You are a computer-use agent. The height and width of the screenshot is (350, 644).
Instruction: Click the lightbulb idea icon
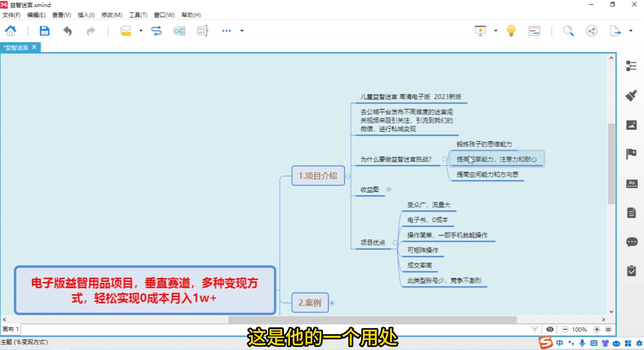pyautogui.click(x=511, y=30)
